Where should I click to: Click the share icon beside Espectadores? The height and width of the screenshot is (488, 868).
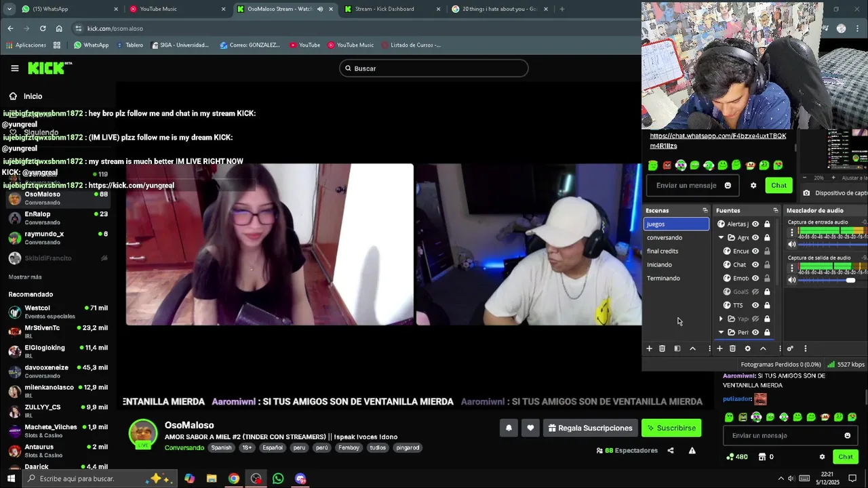671,451
